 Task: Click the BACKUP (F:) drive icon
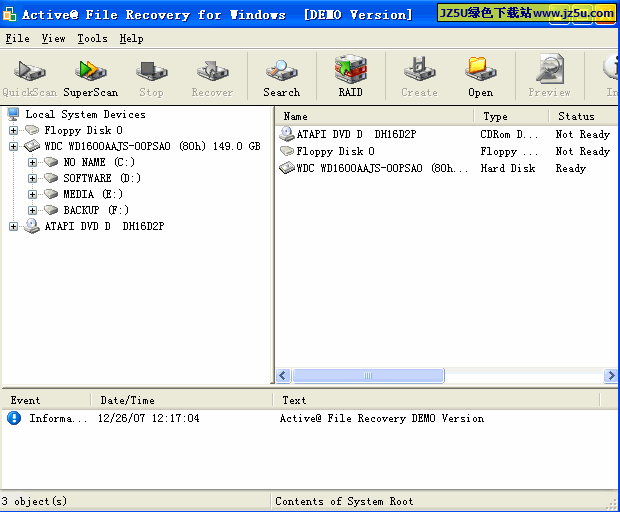tap(51, 210)
